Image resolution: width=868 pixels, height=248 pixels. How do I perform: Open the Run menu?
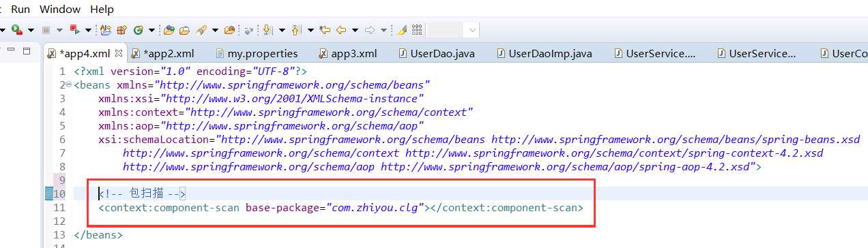[20, 10]
